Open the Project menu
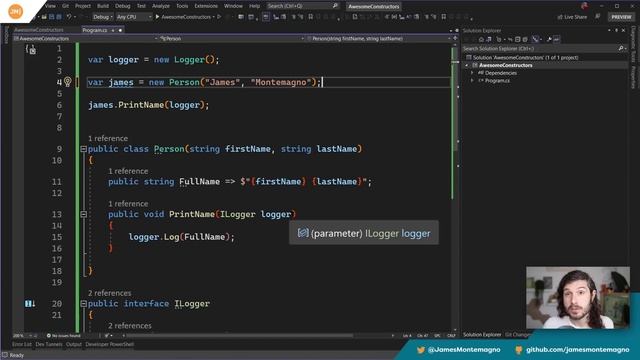This screenshot has width=640, height=360. [x=83, y=6]
